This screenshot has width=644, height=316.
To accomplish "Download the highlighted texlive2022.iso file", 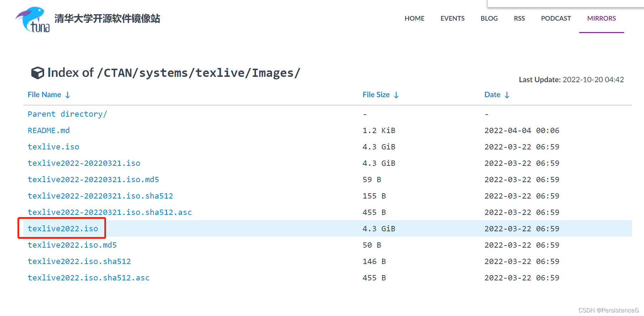I will 63,229.
